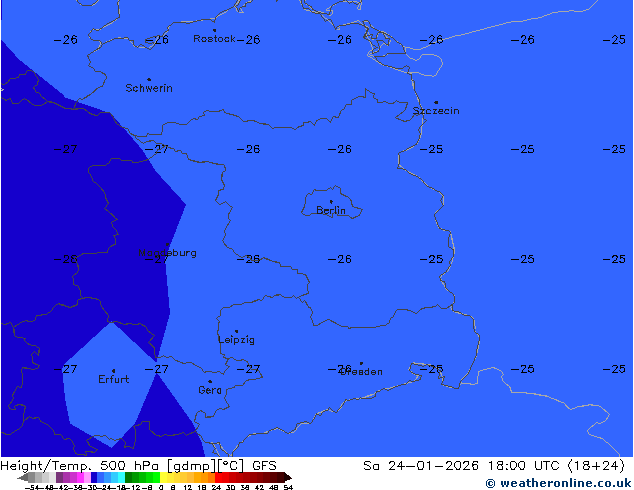
Task: Click the dark purple -42 legend swatch
Action: click(x=59, y=477)
